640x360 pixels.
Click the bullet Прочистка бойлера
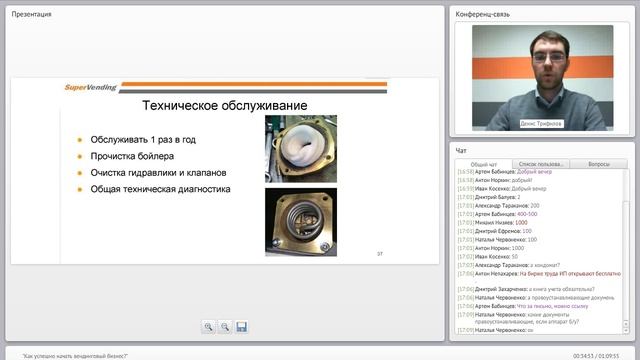[x=132, y=156]
